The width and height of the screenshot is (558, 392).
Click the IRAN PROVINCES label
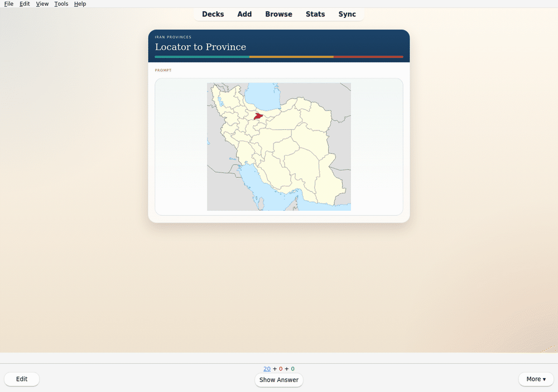point(173,37)
